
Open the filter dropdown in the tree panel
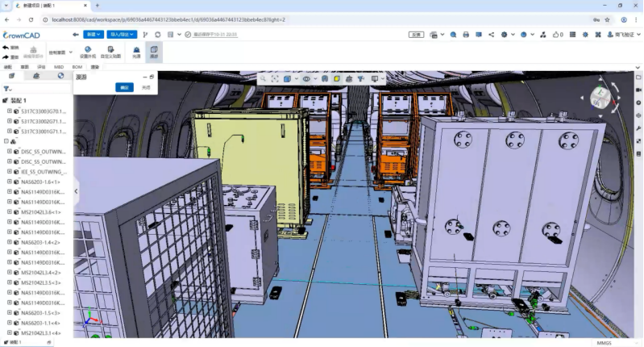(x=7, y=89)
